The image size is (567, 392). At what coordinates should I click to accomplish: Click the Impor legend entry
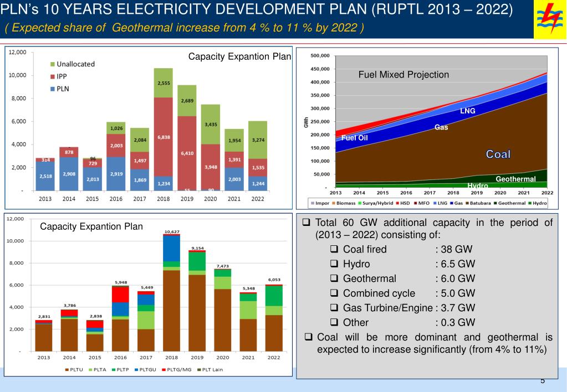(x=320, y=203)
